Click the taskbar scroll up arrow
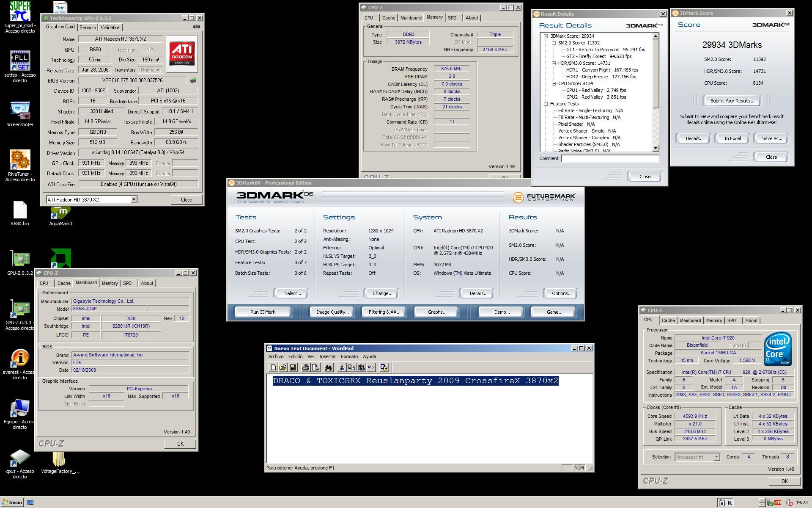812x508 pixels. tap(762, 500)
